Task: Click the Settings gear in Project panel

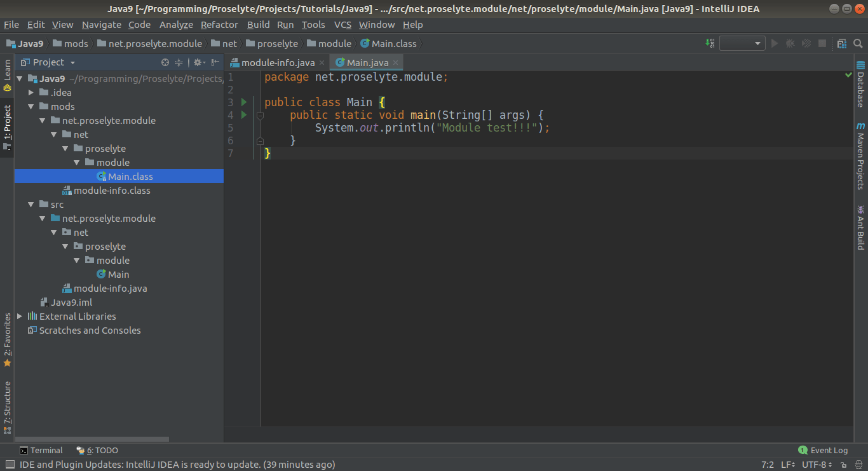Action: pyautogui.click(x=198, y=62)
